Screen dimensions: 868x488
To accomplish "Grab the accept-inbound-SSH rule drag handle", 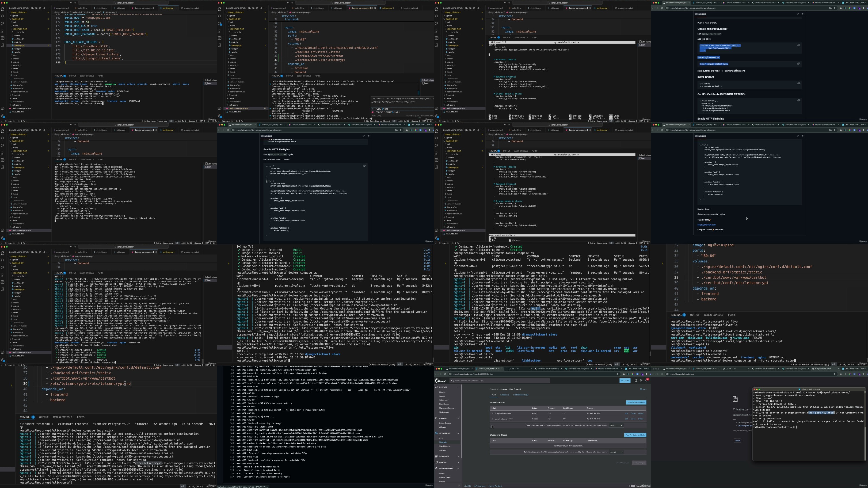I will 492,413.
